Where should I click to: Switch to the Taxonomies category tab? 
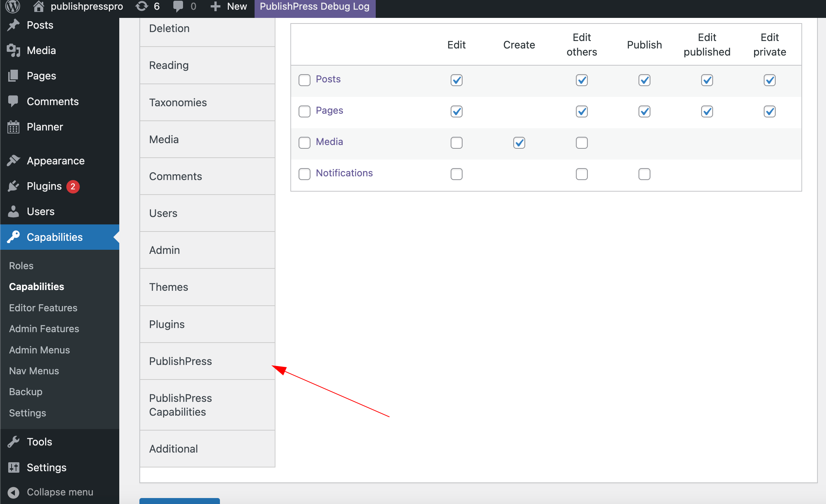tap(178, 103)
